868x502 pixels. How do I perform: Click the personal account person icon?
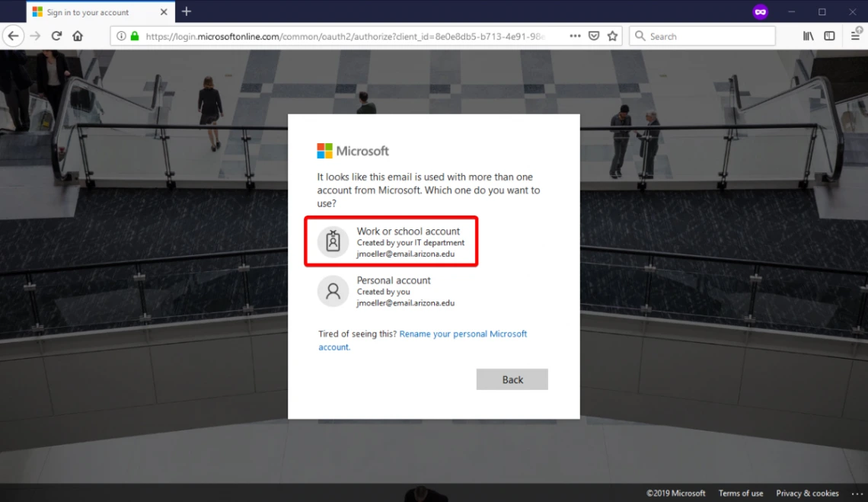[x=333, y=291]
